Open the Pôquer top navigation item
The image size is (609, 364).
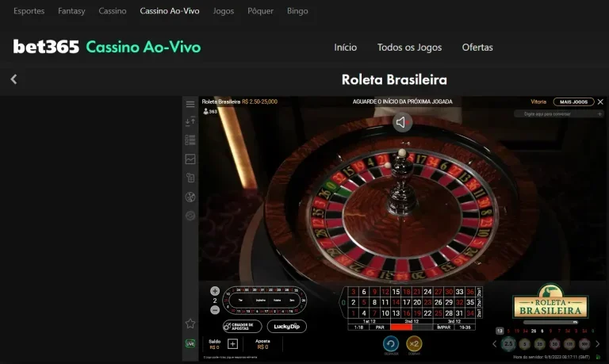[260, 11]
